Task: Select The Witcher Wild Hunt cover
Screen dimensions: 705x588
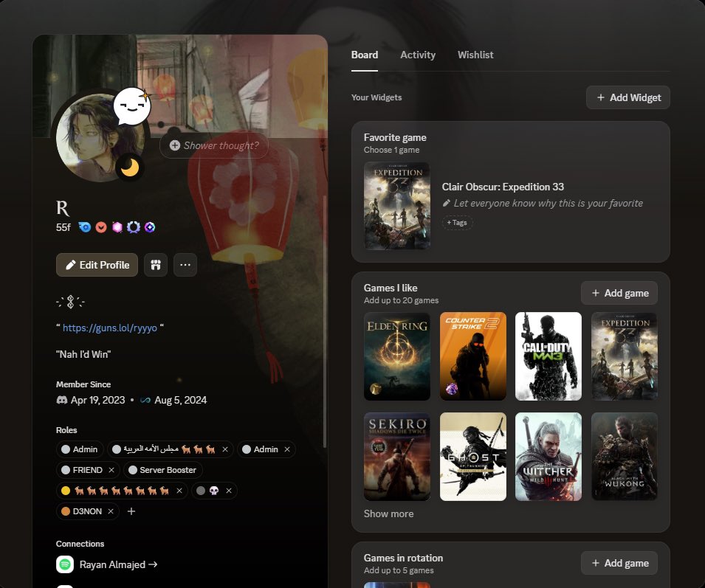Action: point(548,457)
